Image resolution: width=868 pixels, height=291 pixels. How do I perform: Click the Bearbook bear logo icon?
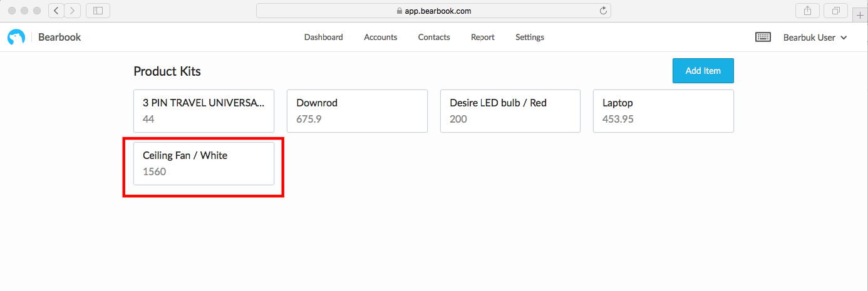click(16, 38)
